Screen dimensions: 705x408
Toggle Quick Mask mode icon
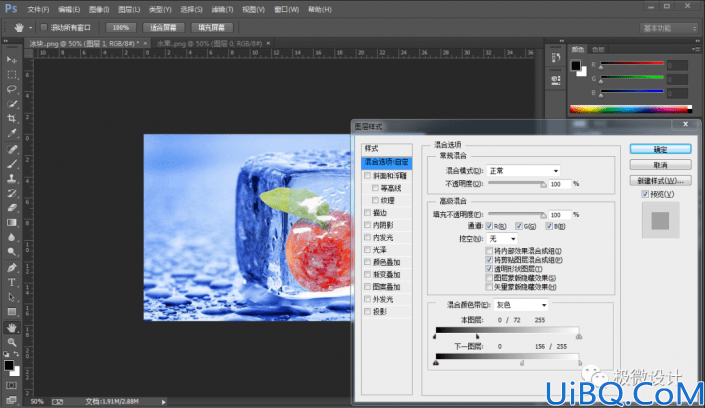pyautogui.click(x=12, y=386)
